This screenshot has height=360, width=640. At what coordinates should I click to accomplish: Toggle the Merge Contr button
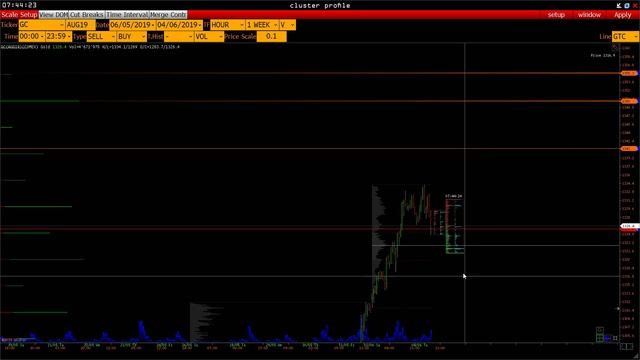tap(168, 15)
